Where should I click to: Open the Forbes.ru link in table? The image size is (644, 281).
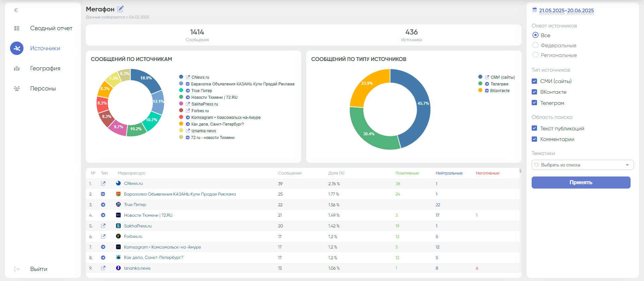tap(133, 236)
